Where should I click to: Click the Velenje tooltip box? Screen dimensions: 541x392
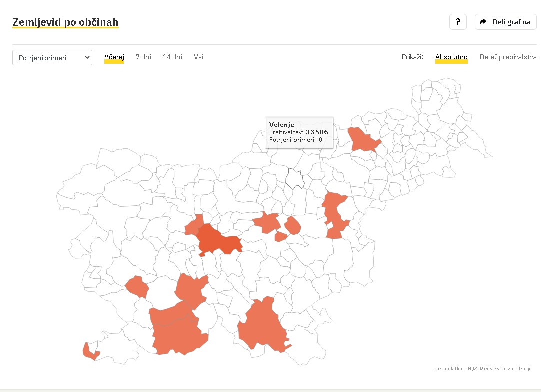(299, 133)
